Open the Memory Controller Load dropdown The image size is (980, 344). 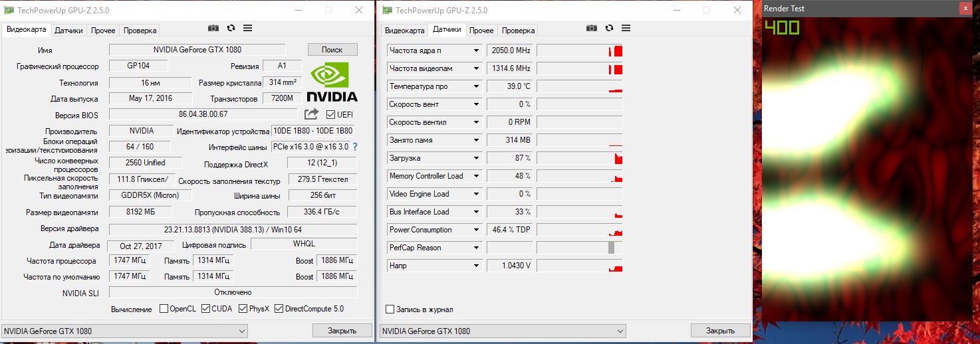point(476,176)
